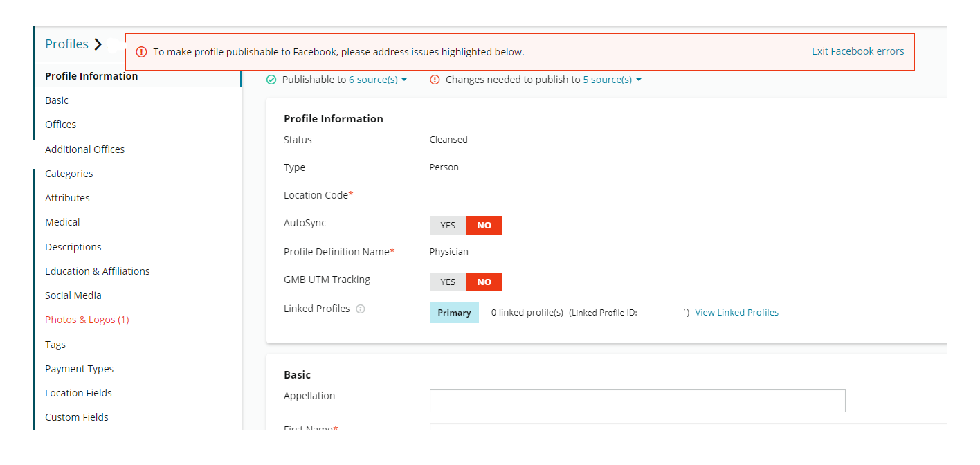The width and height of the screenshot is (980, 465).
Task: Click the red error alert icon in Facebook banner
Action: [x=141, y=52]
